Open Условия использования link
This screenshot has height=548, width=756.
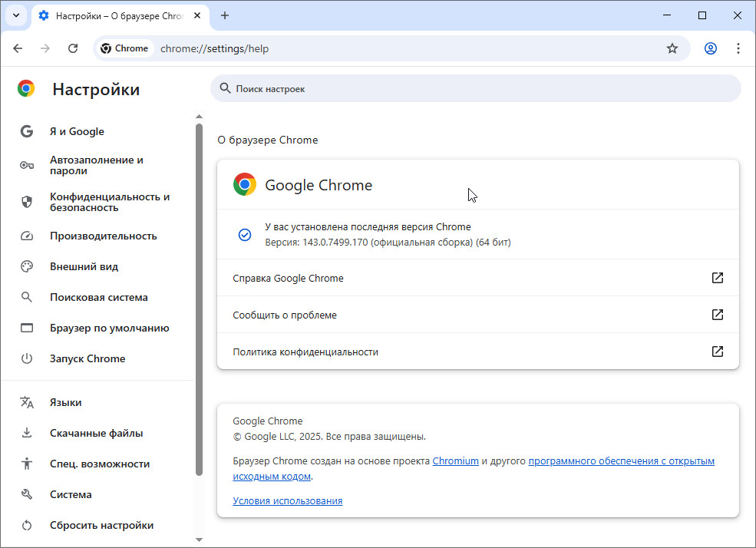[x=287, y=501]
